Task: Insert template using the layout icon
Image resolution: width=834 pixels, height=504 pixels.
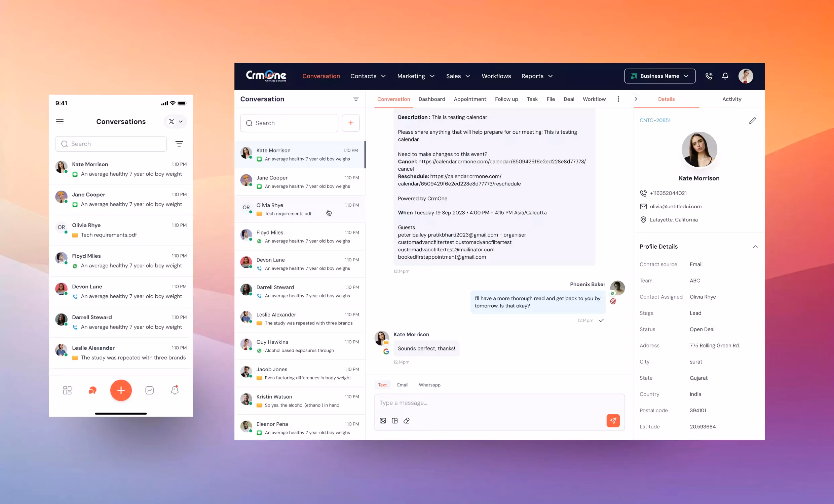Action: coord(395,420)
